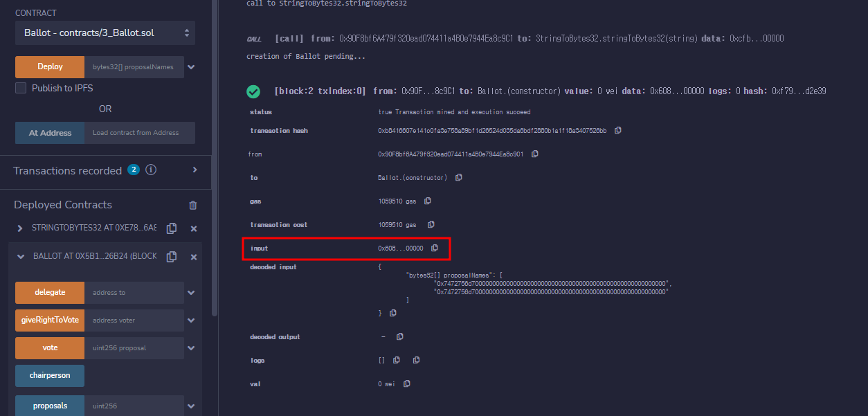Expand the Transactions recorded section
Screen dimensions: 868x416
coord(195,170)
